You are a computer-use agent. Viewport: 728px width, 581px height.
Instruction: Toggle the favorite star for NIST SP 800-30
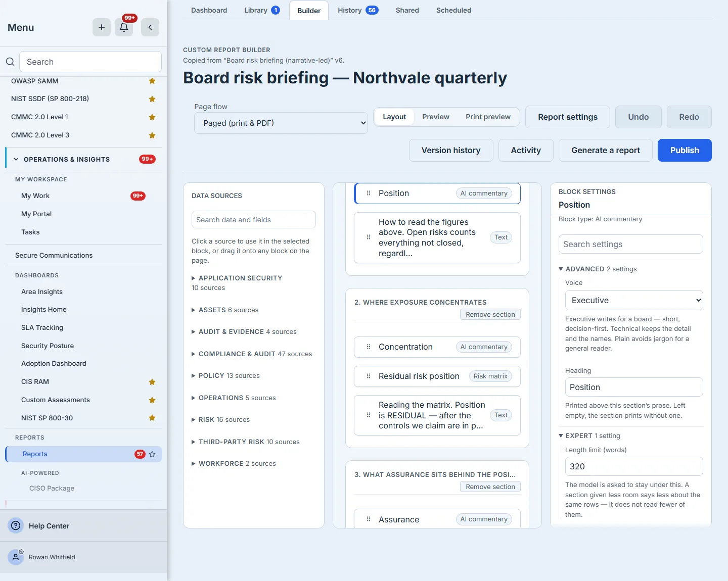[x=152, y=418]
